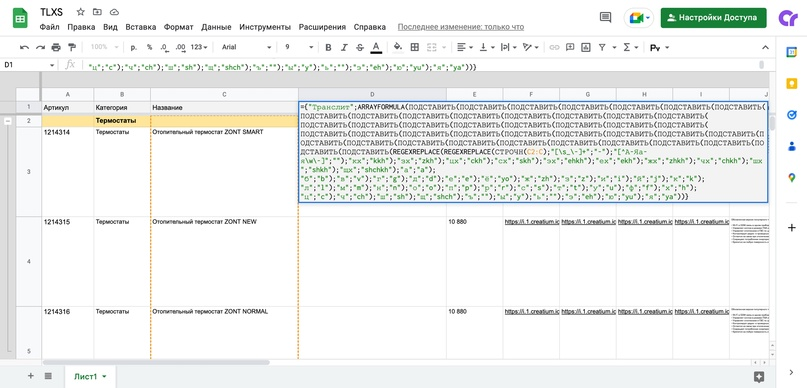
Task: Print the spreadsheet
Action: [56, 47]
